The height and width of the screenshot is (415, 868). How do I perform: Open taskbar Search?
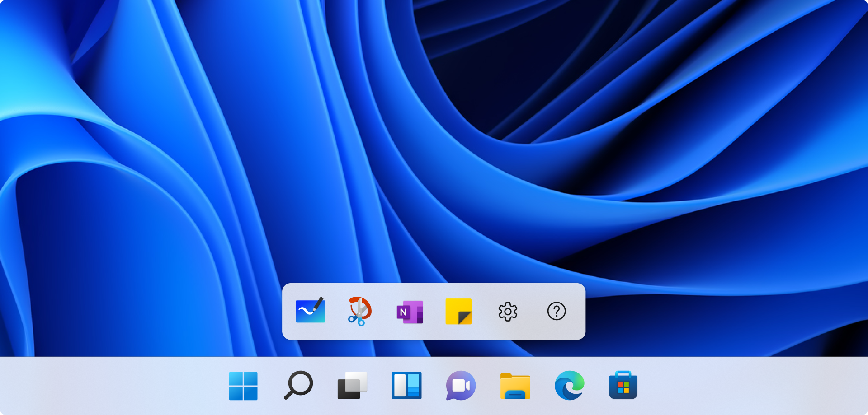point(298,385)
